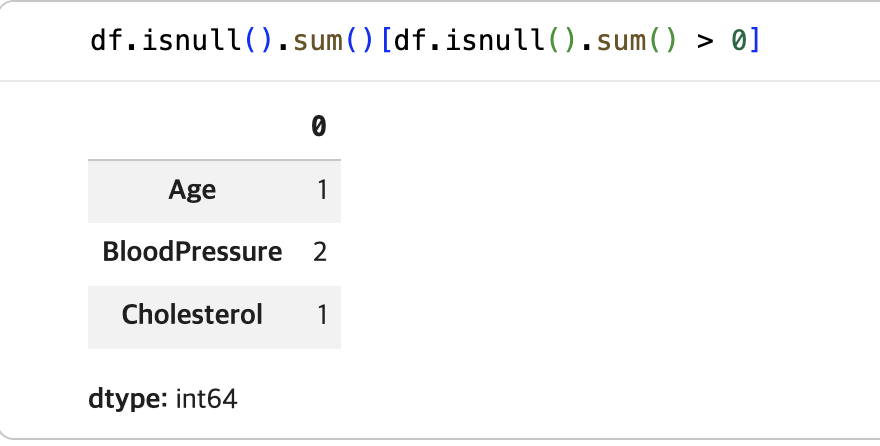Click the opening square bracket in code
This screenshot has height=446, width=880.
tap(386, 41)
